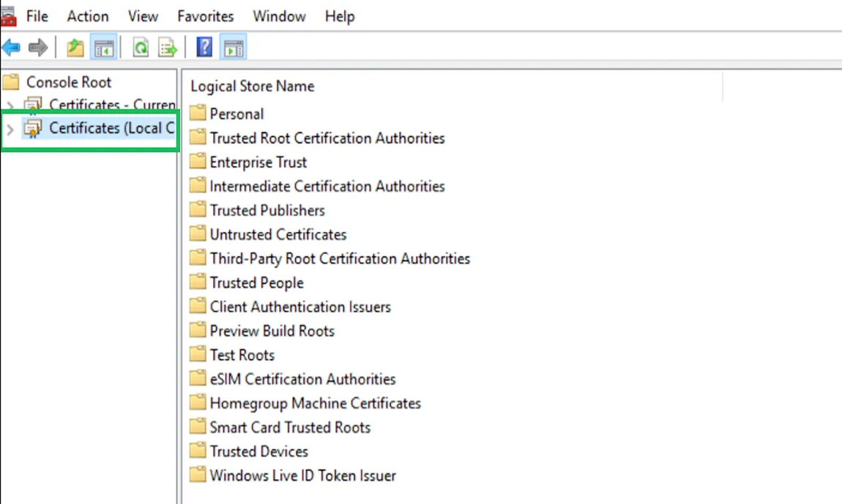
Task: Select the Personal certificate store
Action: pyautogui.click(x=236, y=114)
